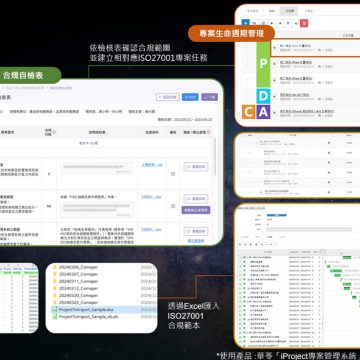Click the purple download button in checklist header
Viewport: 360px width, 360px height.
point(210,97)
